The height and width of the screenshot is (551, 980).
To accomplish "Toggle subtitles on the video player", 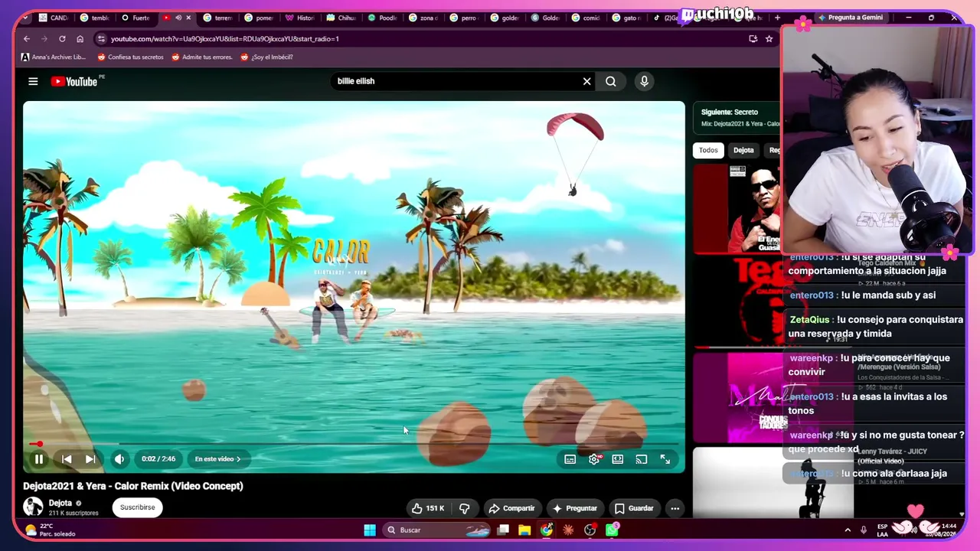I will pyautogui.click(x=570, y=459).
